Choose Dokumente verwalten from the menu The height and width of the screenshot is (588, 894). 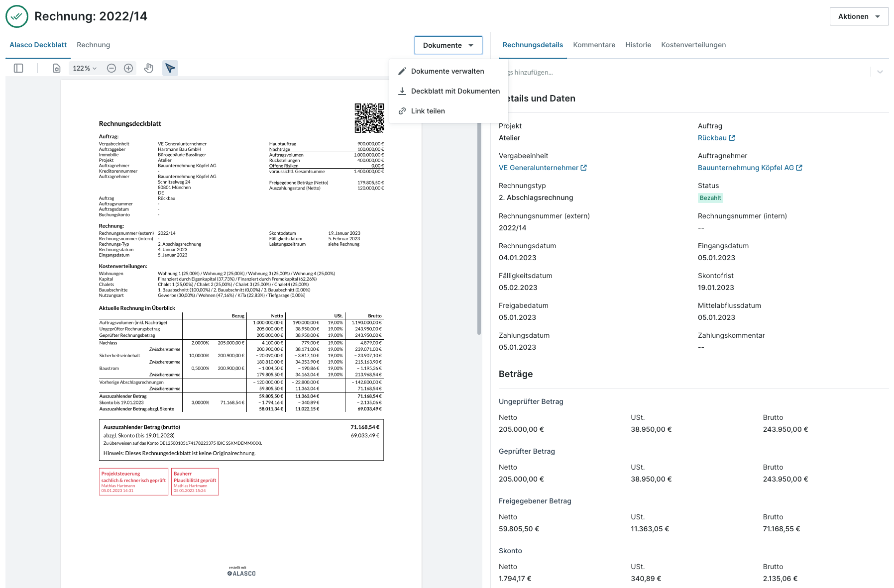pos(447,71)
